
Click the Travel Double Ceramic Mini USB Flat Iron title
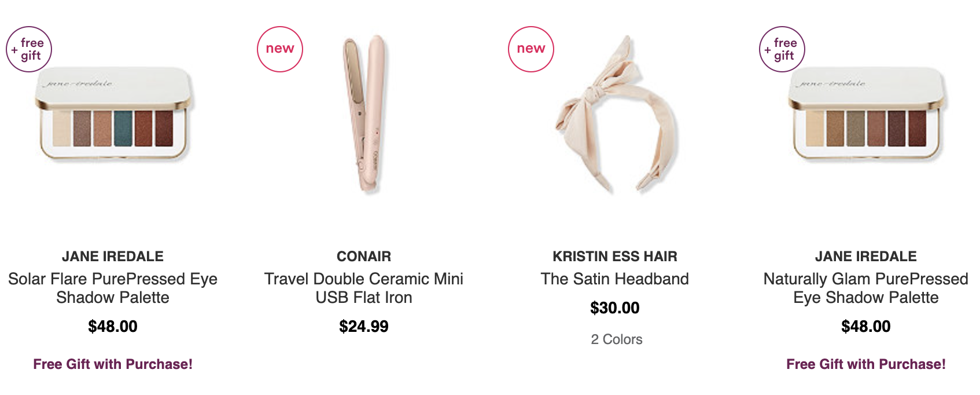point(364,288)
